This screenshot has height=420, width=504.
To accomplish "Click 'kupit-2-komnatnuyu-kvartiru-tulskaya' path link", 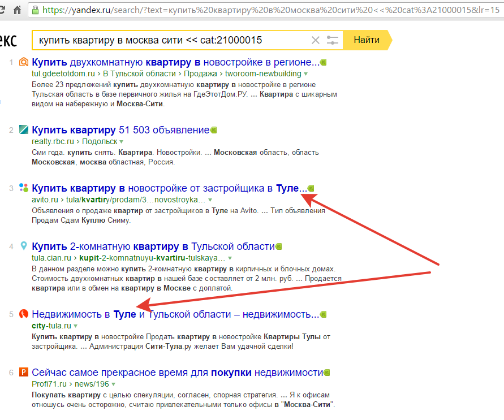I will 152,258.
